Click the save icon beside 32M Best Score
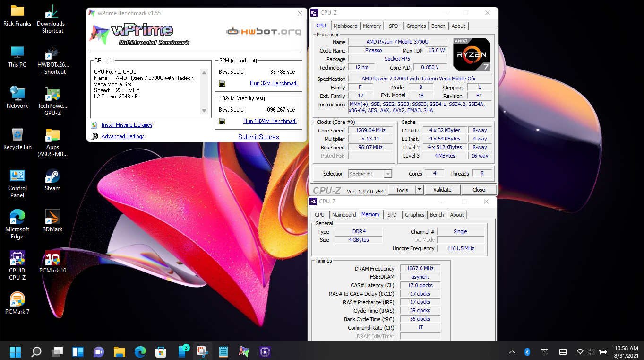Screen dimensions: 644x360 tap(222, 83)
